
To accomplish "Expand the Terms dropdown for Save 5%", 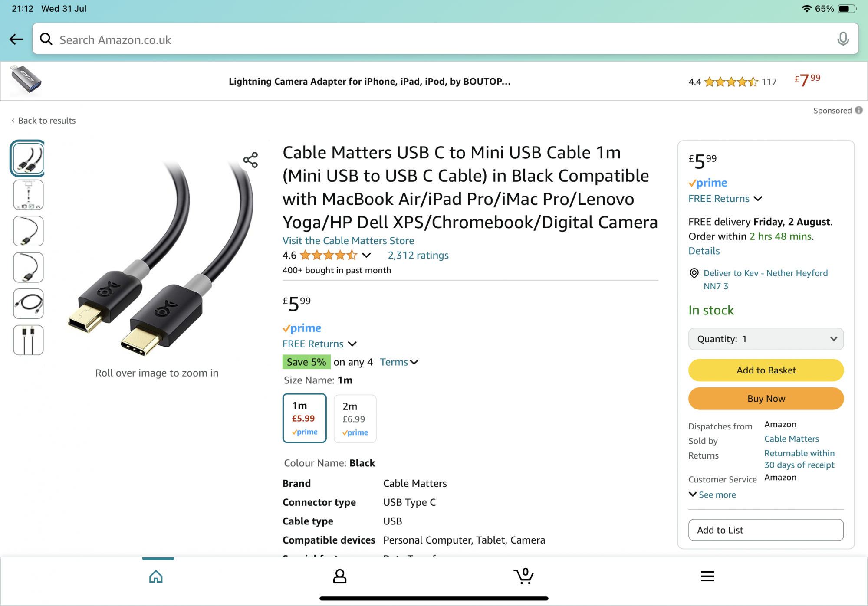I will (x=399, y=362).
